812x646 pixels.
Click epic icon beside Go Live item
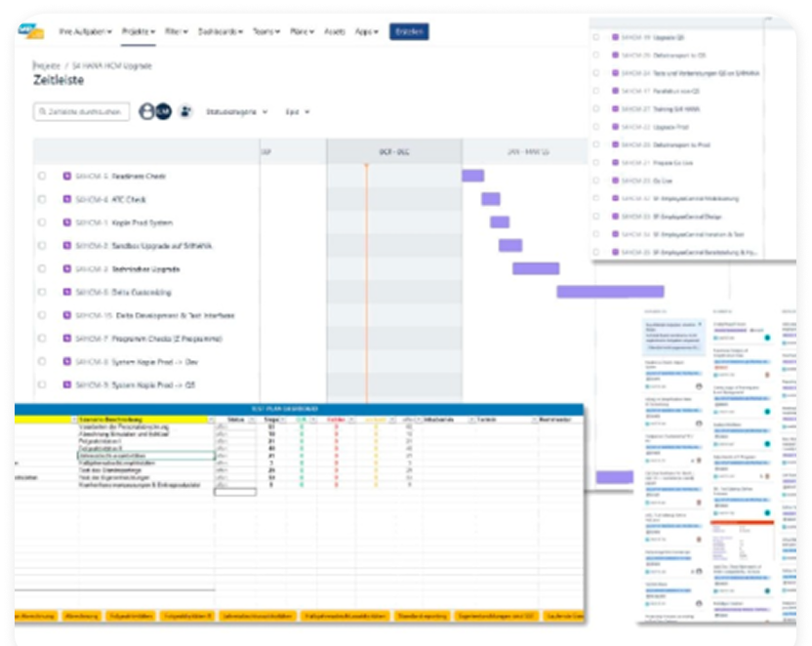614,181
